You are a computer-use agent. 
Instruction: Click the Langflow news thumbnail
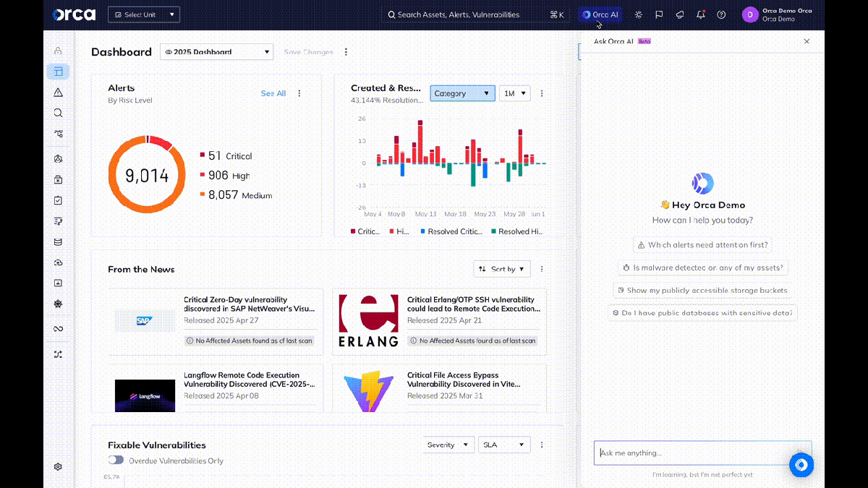tap(145, 395)
